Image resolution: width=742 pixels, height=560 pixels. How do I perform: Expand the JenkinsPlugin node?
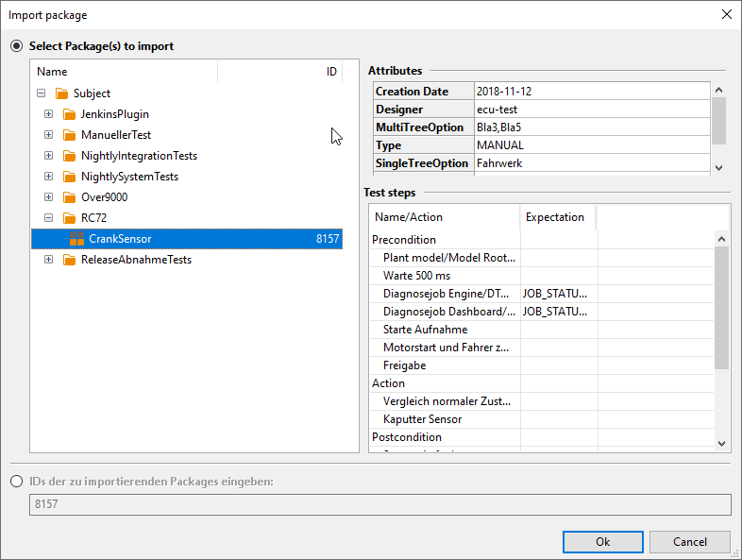click(49, 114)
